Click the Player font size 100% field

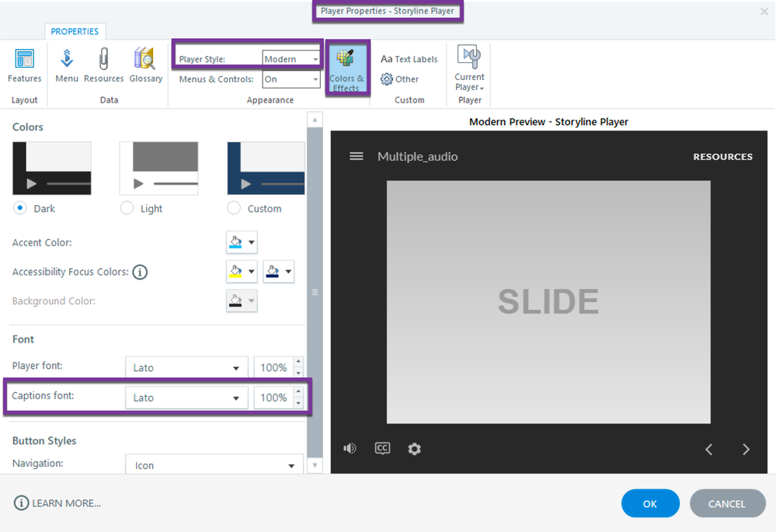tap(273, 367)
